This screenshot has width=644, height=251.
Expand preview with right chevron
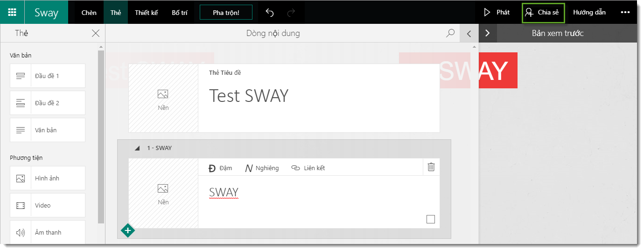(488, 33)
